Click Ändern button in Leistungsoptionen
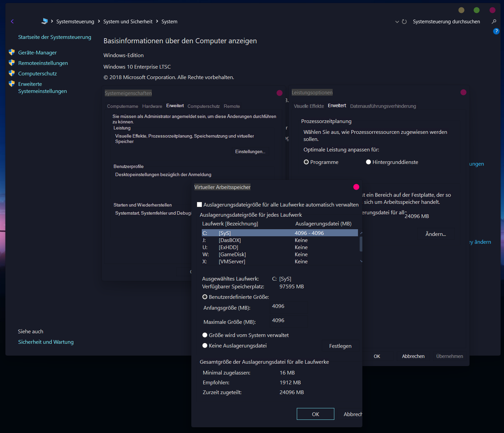The width and height of the screenshot is (504, 433). [x=436, y=234]
